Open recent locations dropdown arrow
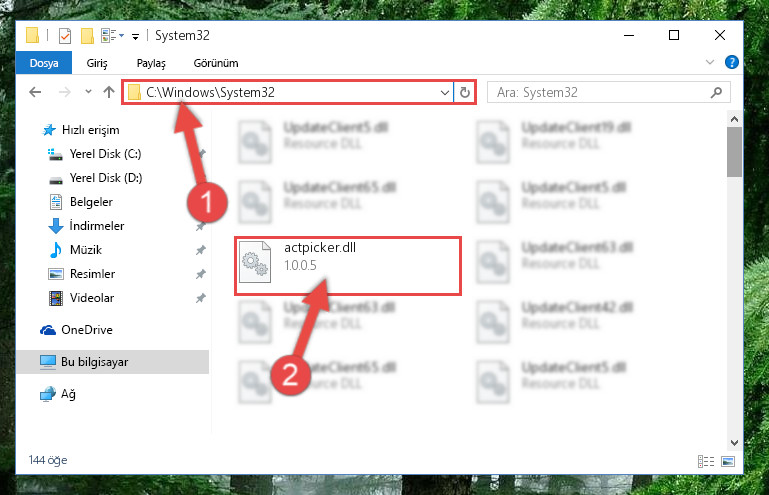The height and width of the screenshot is (495, 769). pos(88,92)
